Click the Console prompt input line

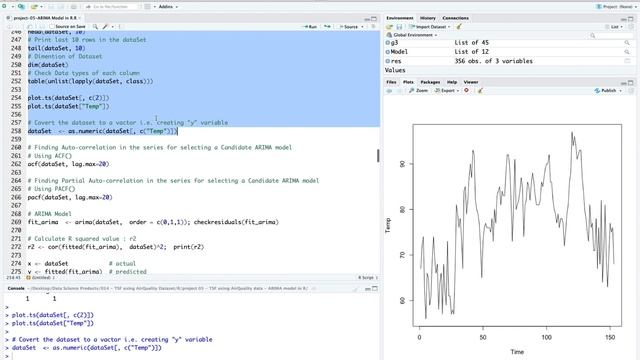click(x=192, y=356)
